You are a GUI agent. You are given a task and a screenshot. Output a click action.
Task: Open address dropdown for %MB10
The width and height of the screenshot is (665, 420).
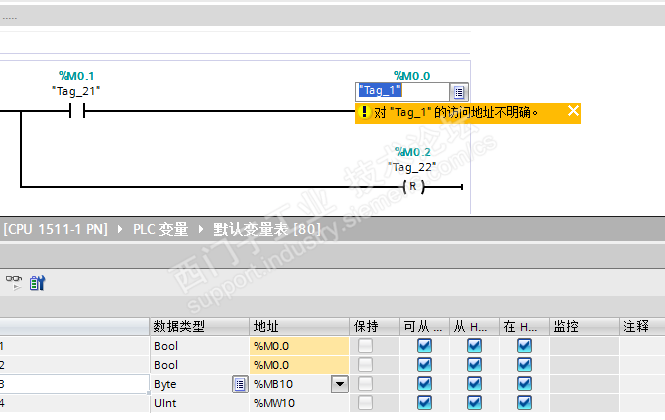click(340, 384)
